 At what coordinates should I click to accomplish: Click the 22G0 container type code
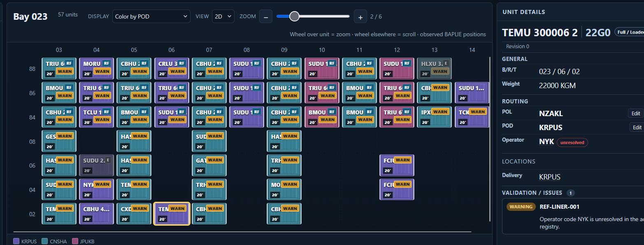pyautogui.click(x=598, y=33)
